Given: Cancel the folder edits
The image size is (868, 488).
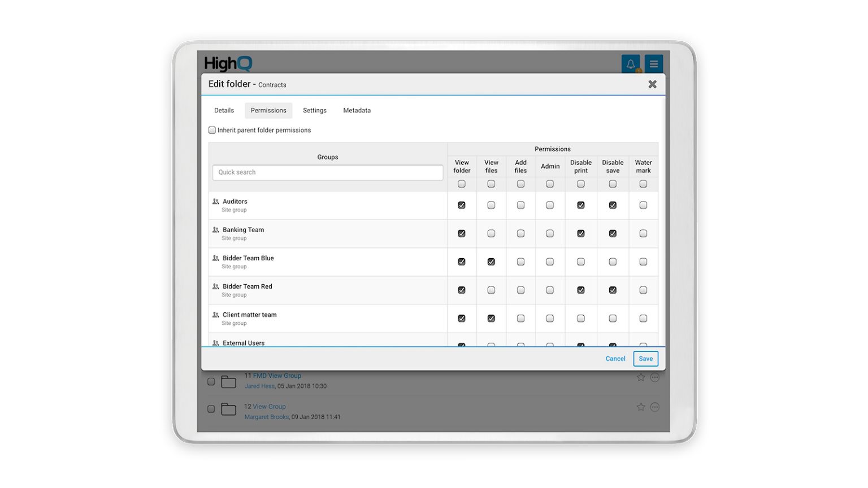Looking at the screenshot, I should click(x=615, y=358).
